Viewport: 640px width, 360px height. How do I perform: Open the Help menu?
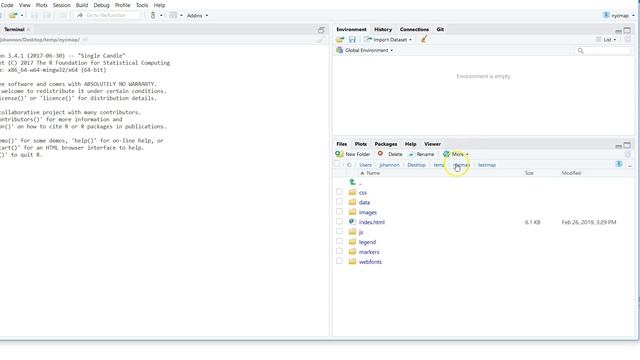159,5
